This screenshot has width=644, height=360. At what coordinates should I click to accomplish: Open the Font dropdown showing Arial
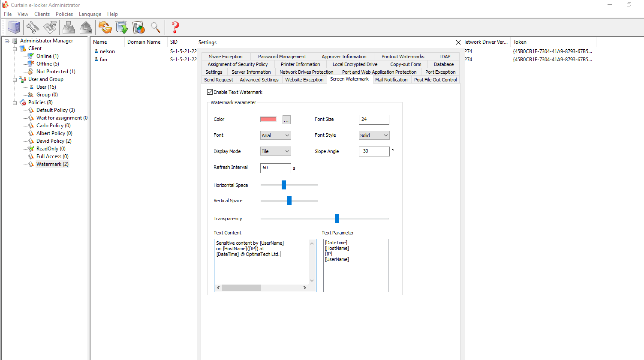pos(276,135)
